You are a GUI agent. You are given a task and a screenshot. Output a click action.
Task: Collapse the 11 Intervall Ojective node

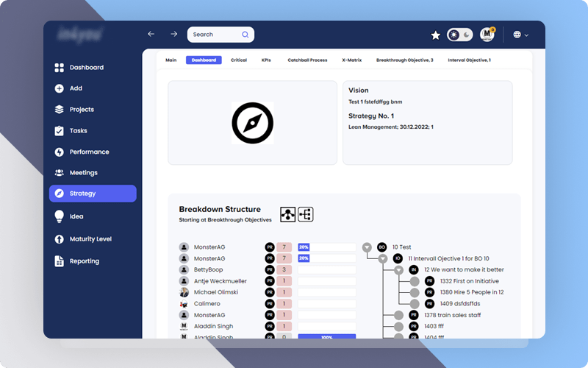click(382, 258)
